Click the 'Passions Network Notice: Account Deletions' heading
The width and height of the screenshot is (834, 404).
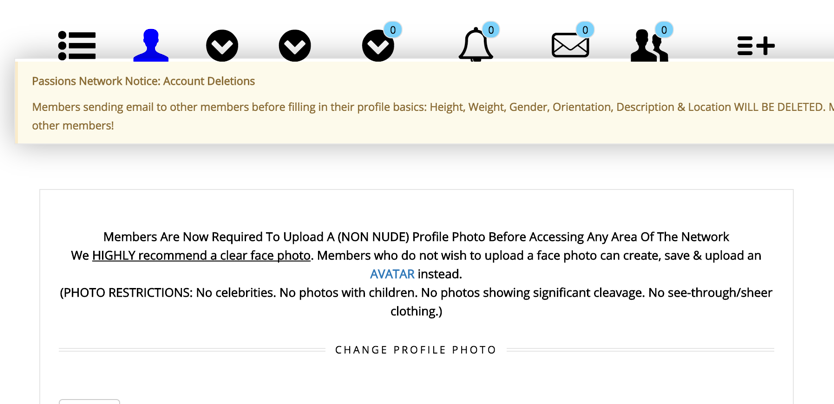[143, 81]
